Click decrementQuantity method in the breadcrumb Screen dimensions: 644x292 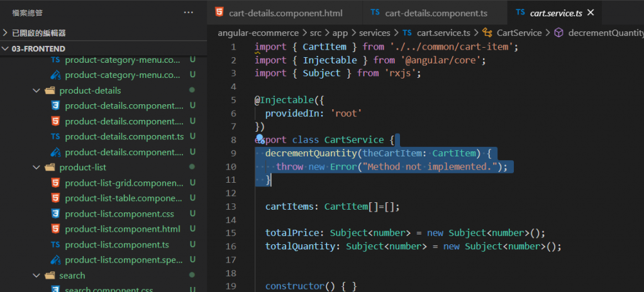coord(606,33)
